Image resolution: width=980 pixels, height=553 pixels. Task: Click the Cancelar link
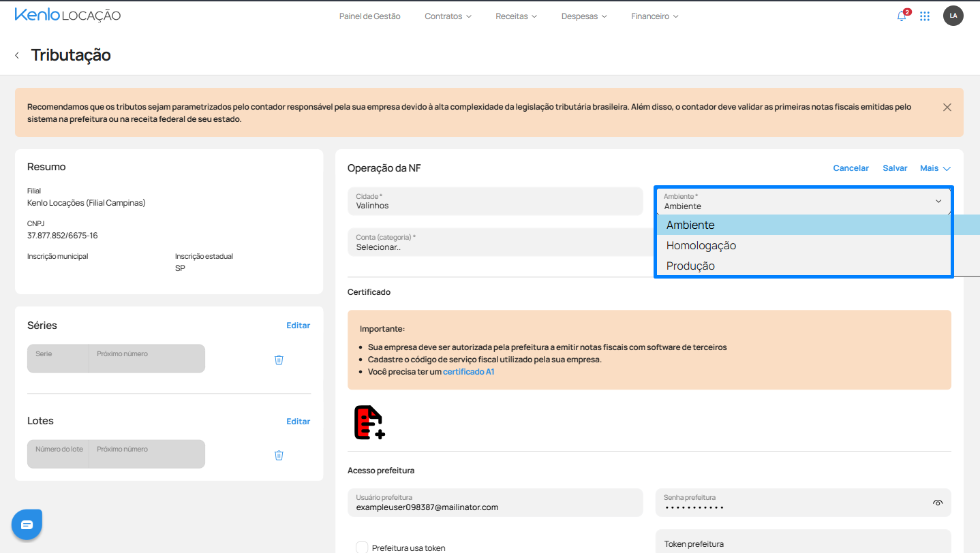[x=851, y=168]
